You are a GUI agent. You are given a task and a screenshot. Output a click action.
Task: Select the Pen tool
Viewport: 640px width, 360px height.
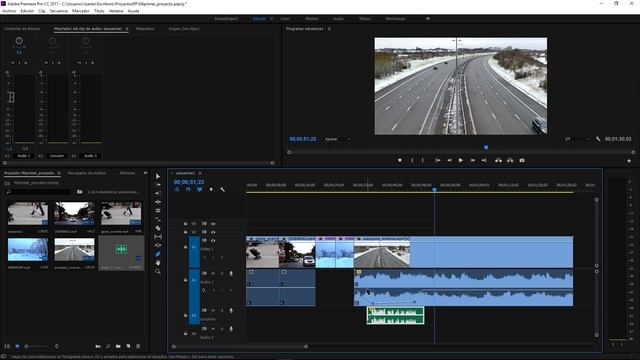click(158, 254)
